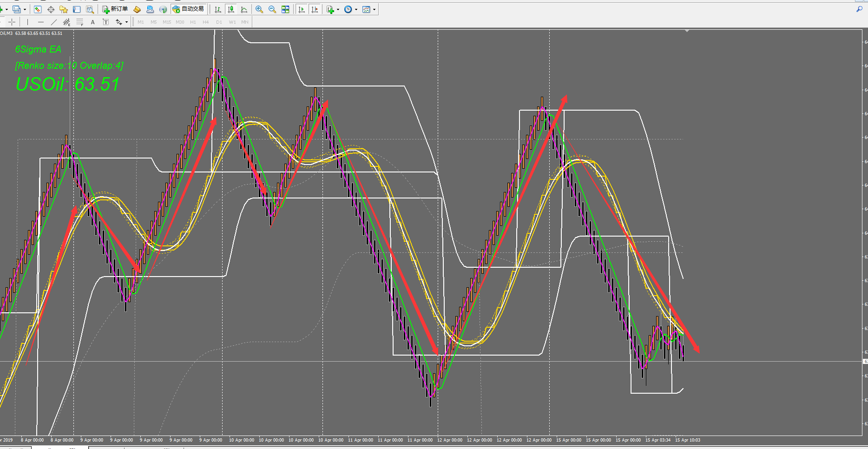The height and width of the screenshot is (449, 868).
Task: Select the M30 timeframe button
Action: [x=180, y=22]
